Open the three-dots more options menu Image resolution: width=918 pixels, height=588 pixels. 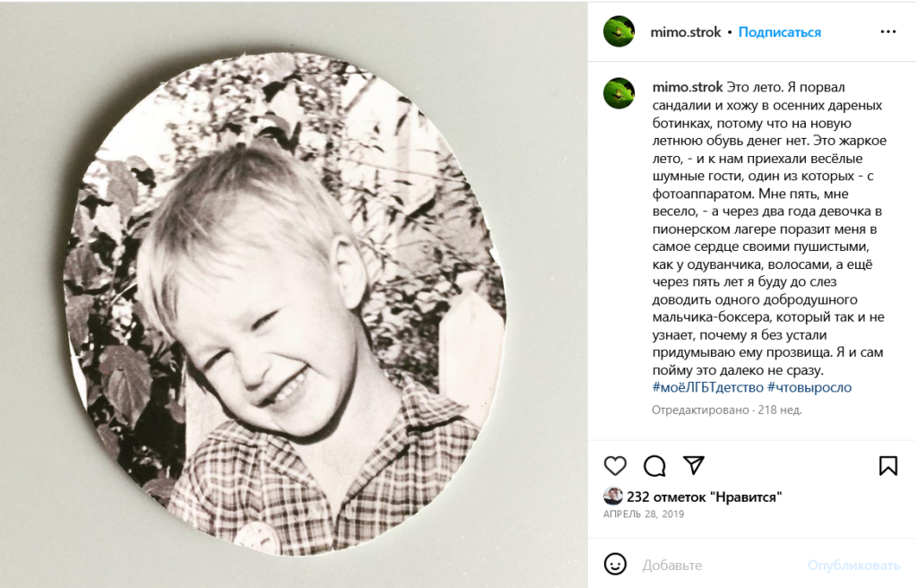tap(888, 31)
